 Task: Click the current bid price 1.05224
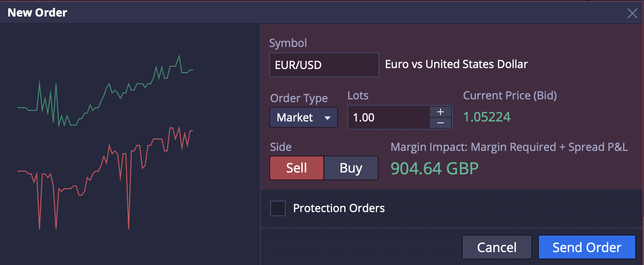point(486,117)
